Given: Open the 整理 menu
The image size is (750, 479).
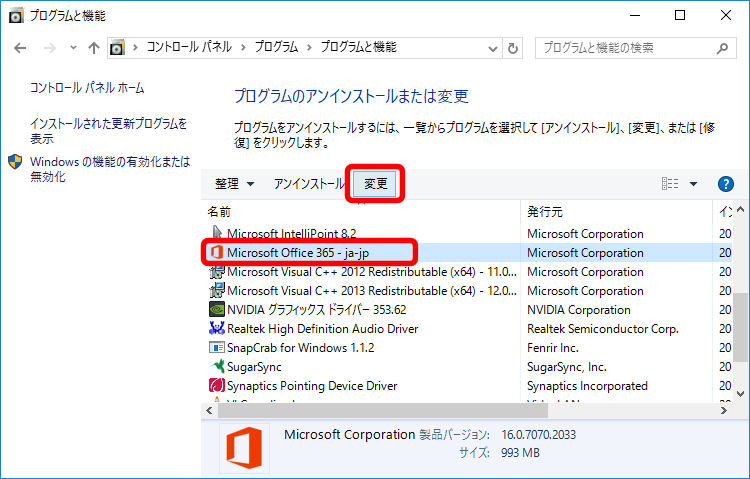Looking at the screenshot, I should (x=234, y=184).
